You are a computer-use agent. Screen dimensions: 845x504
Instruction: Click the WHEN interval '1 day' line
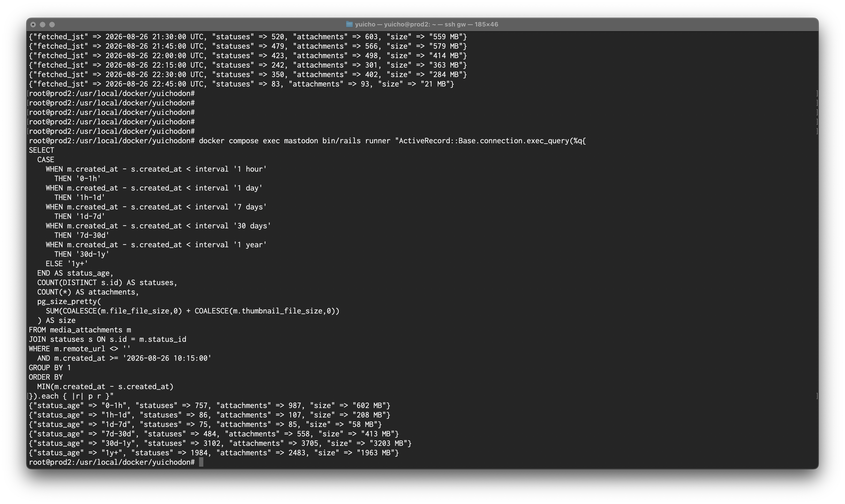click(x=154, y=188)
